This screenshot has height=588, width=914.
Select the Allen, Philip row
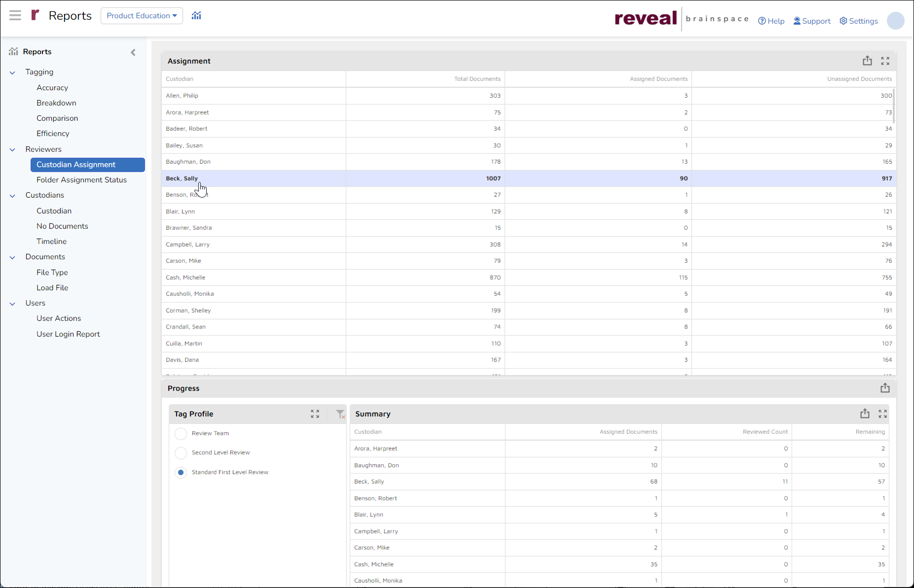(x=529, y=96)
